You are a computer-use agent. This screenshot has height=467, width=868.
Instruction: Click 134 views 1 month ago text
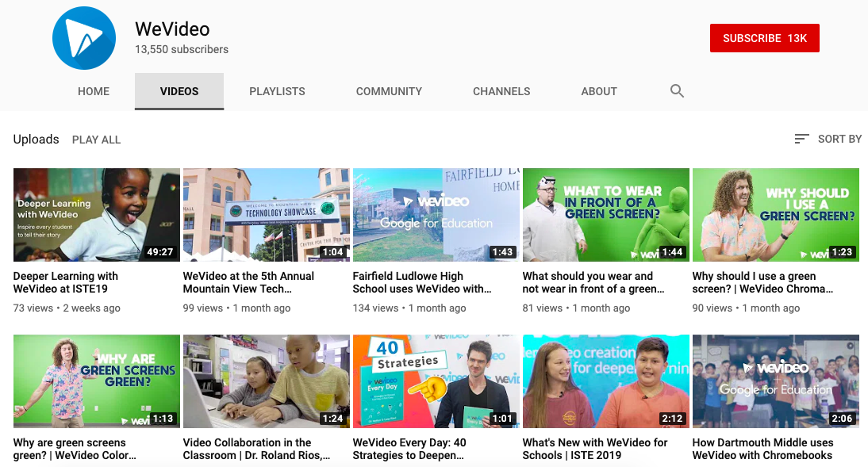tap(409, 308)
